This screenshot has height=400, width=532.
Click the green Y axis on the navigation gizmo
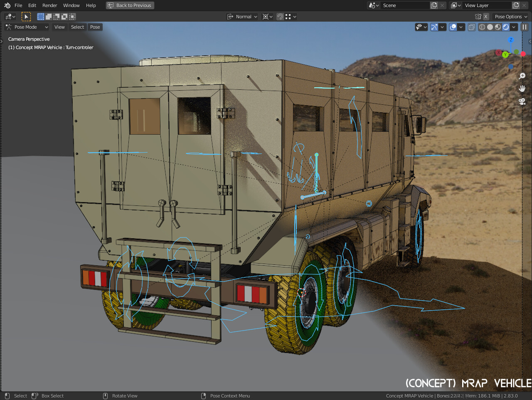tap(505, 54)
